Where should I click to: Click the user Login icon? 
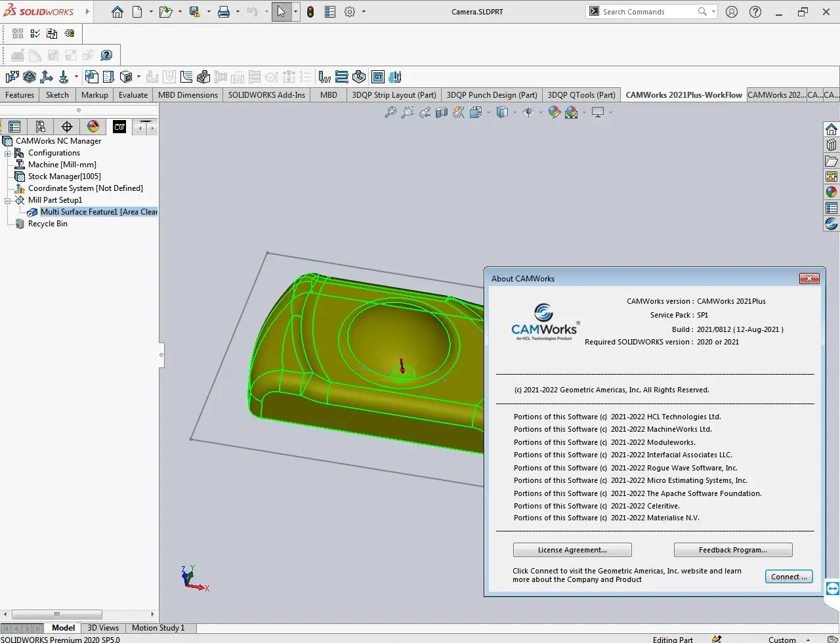click(732, 12)
